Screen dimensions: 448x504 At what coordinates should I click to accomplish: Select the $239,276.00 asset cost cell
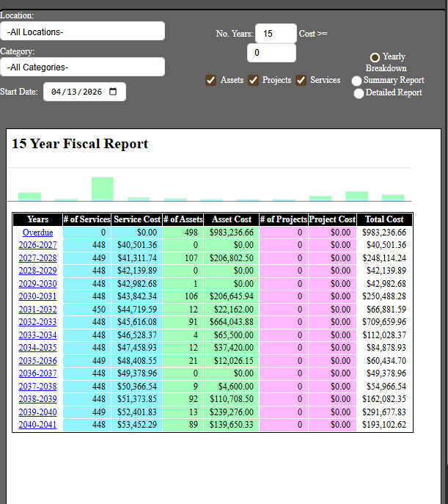click(x=231, y=412)
